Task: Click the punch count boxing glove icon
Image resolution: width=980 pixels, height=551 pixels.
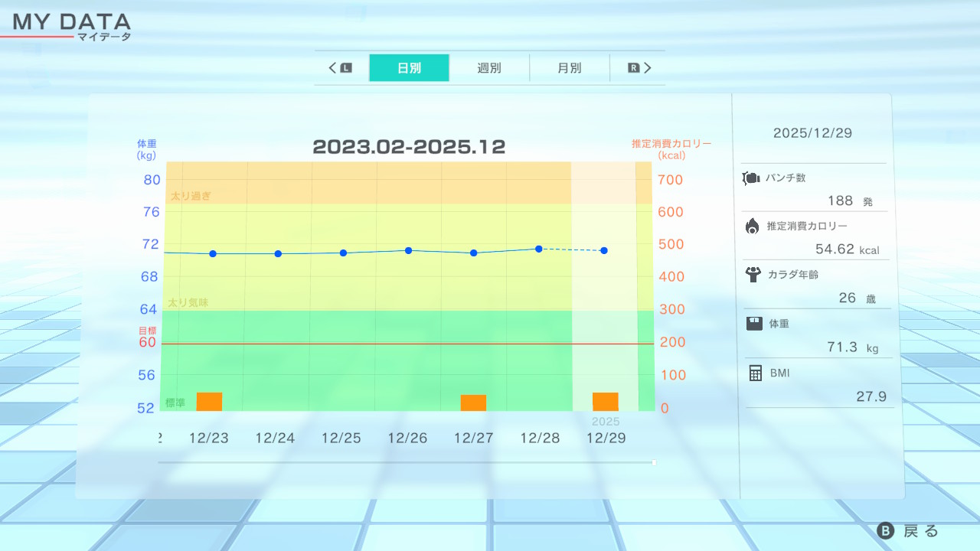Action: pyautogui.click(x=751, y=178)
